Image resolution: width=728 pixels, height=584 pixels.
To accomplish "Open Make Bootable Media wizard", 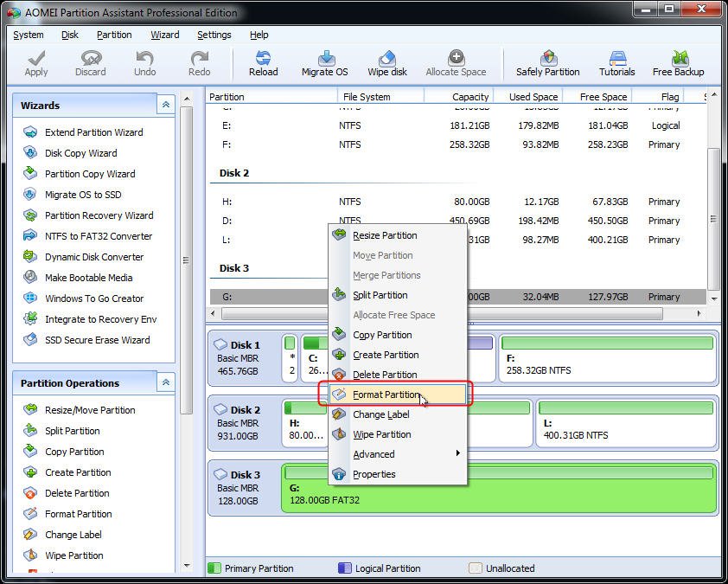I will coord(78,278).
